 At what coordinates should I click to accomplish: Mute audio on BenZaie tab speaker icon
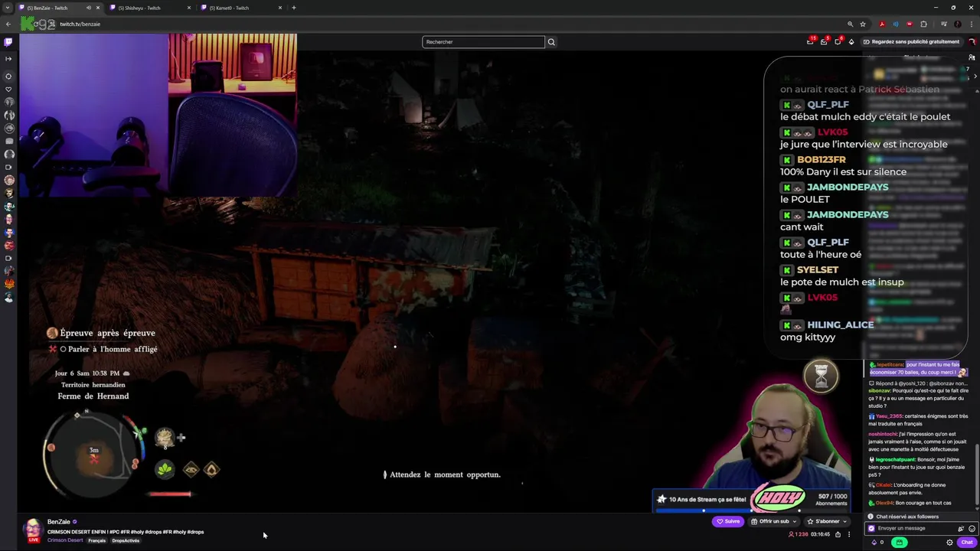(x=89, y=8)
